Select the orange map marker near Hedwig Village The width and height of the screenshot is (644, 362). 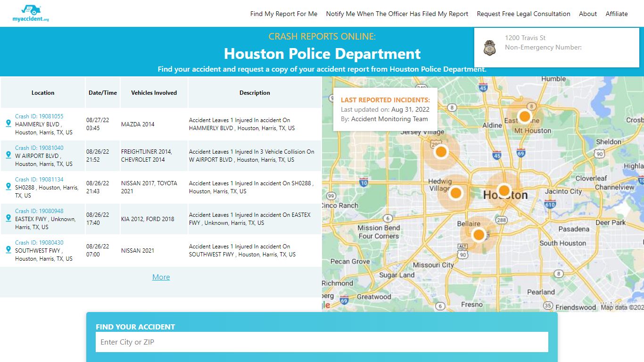pos(456,193)
